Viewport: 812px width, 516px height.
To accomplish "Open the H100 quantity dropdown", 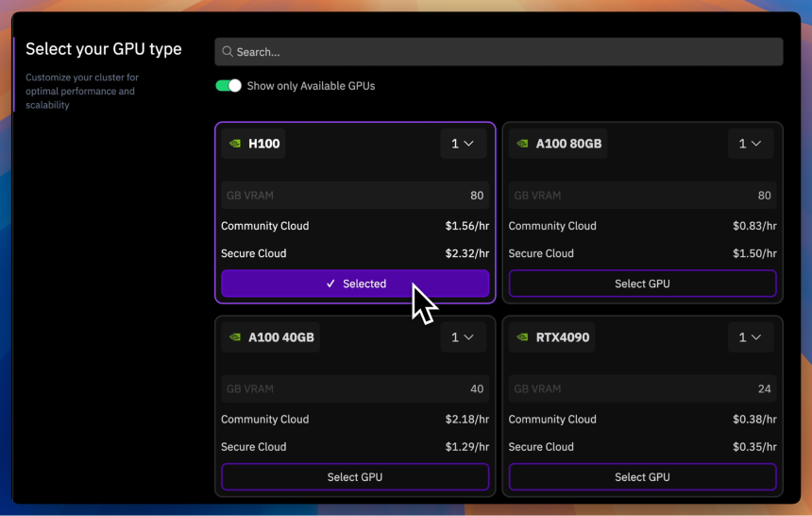I will coord(463,144).
